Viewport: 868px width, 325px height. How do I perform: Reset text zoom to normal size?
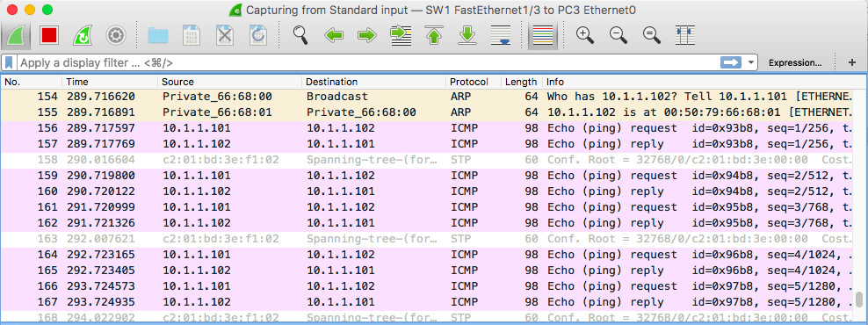coord(652,35)
